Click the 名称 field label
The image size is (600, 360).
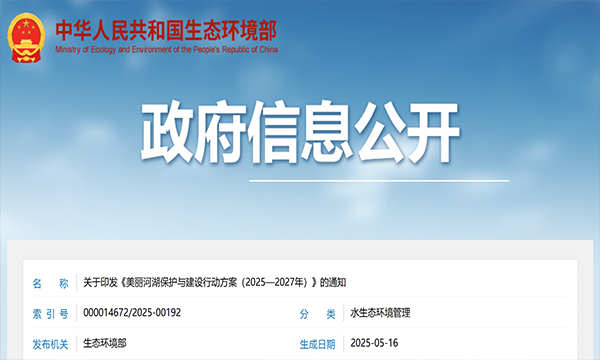pyautogui.click(x=50, y=283)
